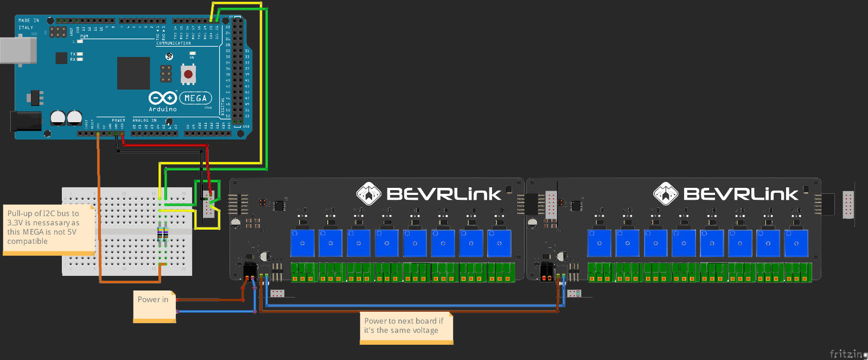Select the leftmost blue relay on left board

pos(302,243)
